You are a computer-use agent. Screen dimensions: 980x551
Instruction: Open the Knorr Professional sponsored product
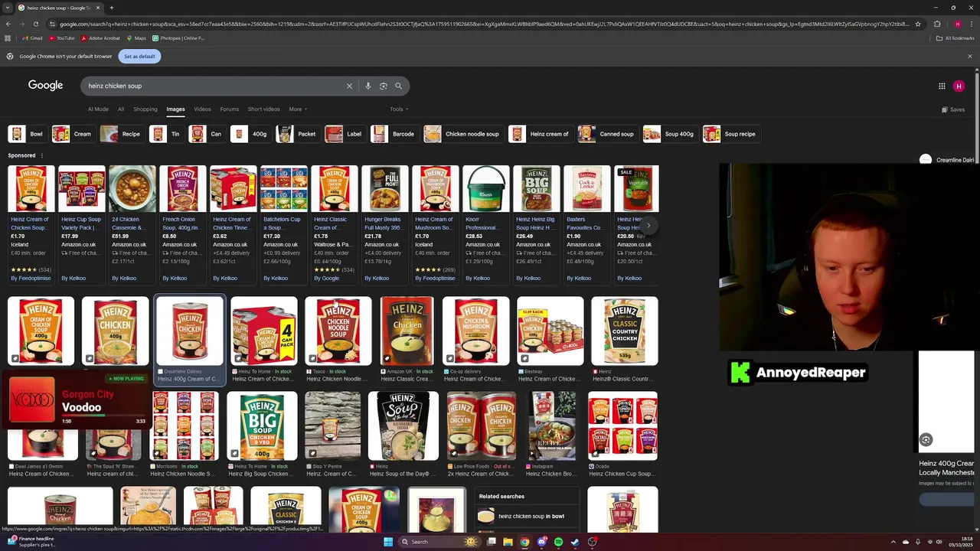[x=485, y=223]
